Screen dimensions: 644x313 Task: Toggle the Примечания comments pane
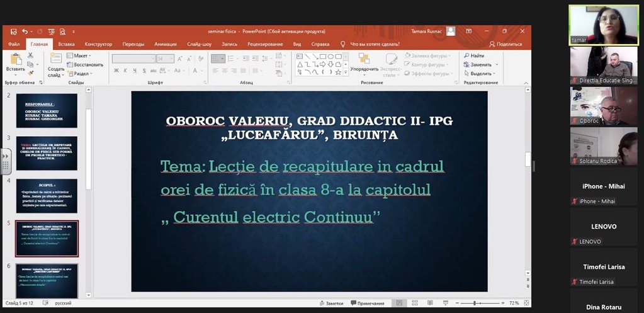[371, 303]
